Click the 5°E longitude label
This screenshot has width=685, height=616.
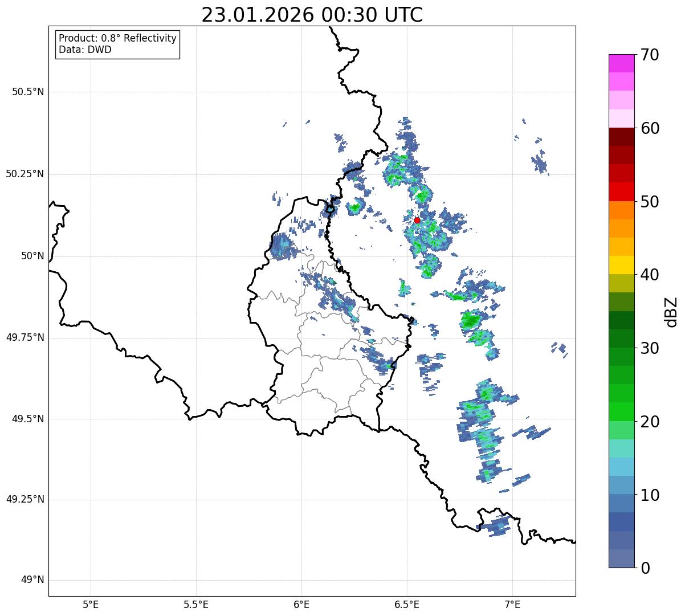point(91,604)
